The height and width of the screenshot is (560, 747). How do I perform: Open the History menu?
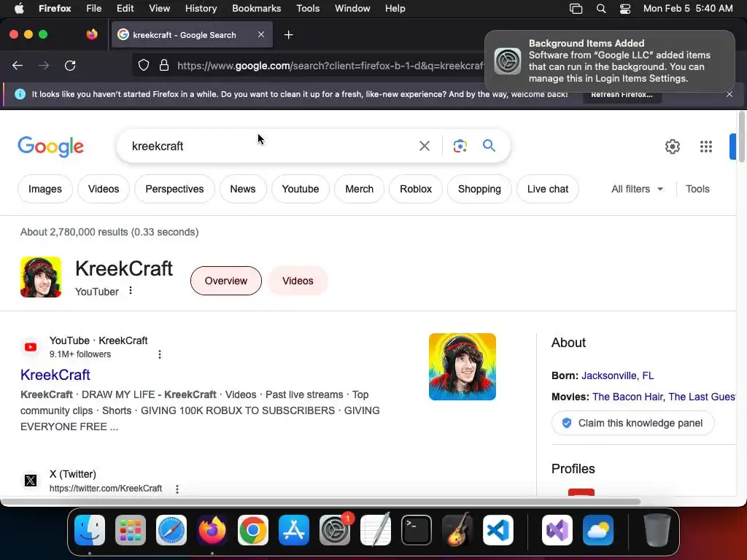[201, 9]
